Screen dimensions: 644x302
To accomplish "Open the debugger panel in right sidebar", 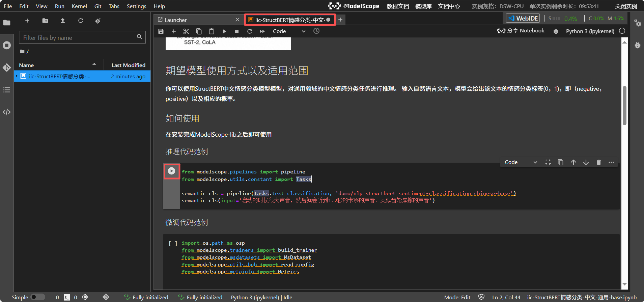I will [637, 45].
